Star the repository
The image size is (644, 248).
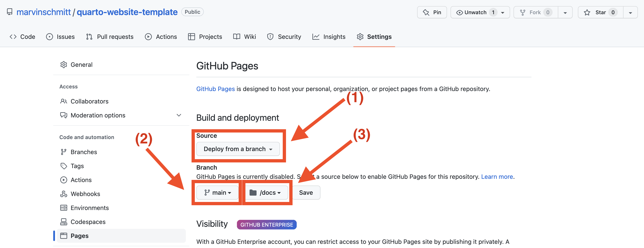tap(600, 12)
